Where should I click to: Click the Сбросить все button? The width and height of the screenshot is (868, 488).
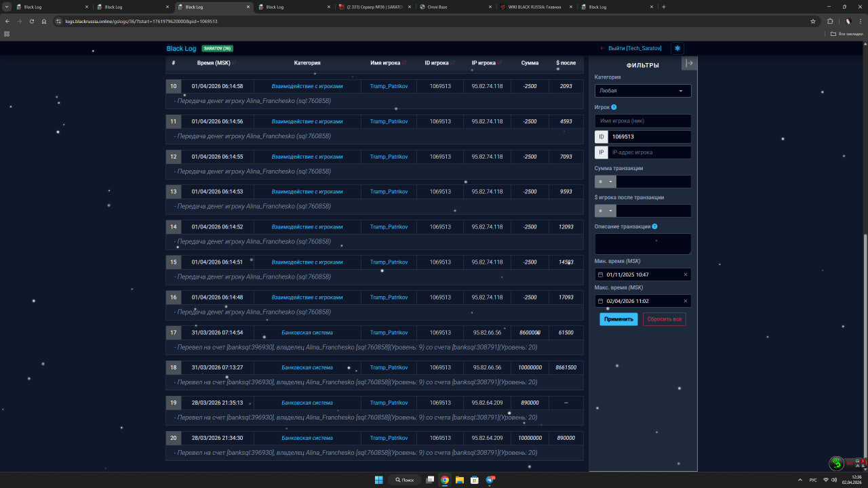pyautogui.click(x=664, y=319)
